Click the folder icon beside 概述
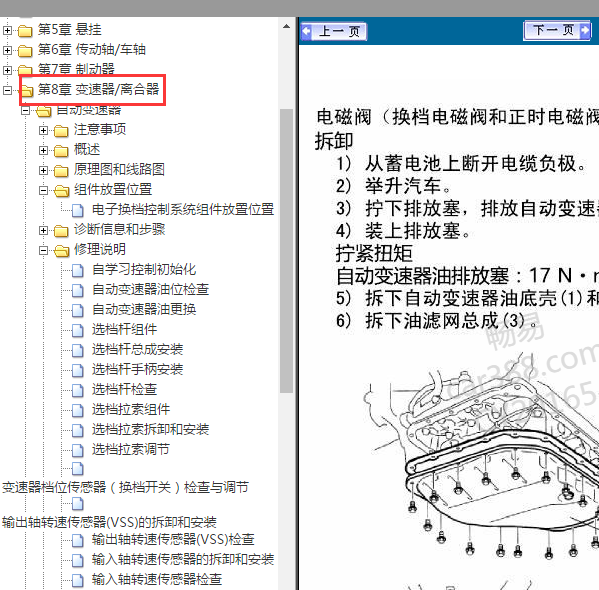Viewport: 599px width, 590px height. point(61,151)
